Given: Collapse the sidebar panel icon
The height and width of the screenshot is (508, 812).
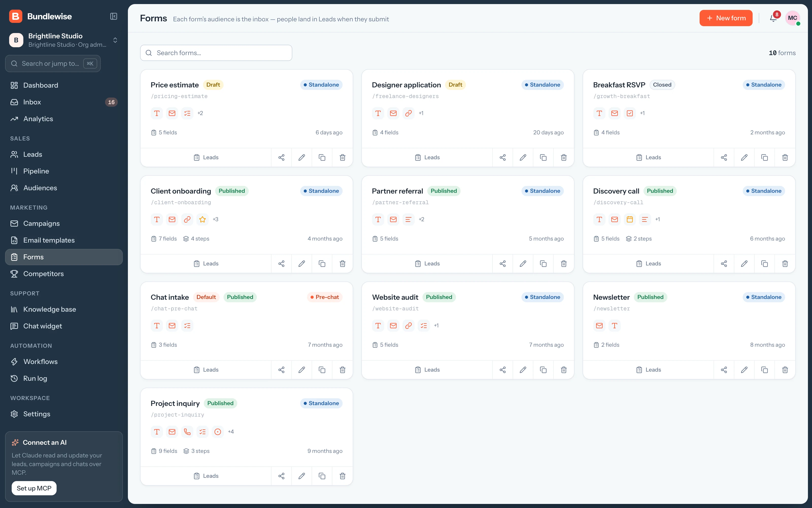Looking at the screenshot, I should [x=114, y=17].
